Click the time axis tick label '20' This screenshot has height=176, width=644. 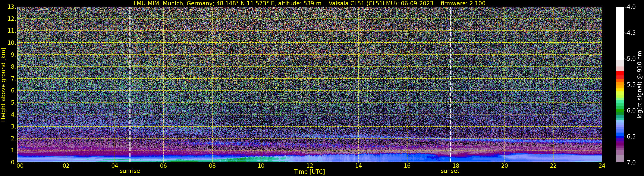click(505, 166)
